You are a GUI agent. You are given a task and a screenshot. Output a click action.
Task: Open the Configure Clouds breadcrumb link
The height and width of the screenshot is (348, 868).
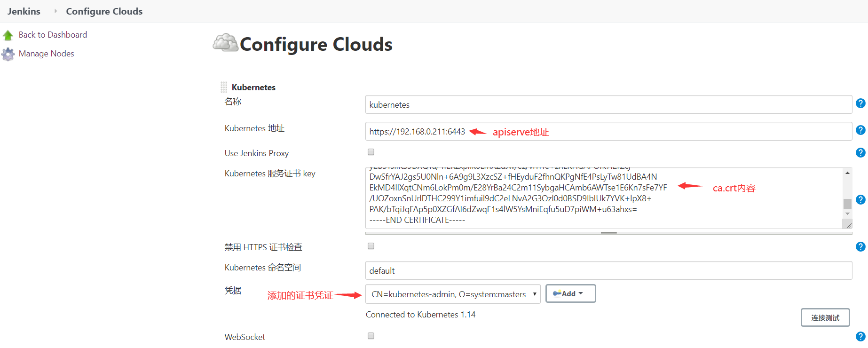[x=104, y=11]
